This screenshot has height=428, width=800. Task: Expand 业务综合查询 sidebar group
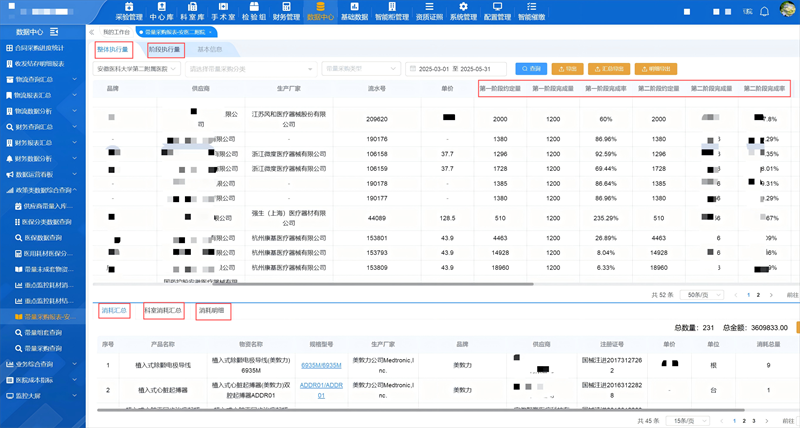tap(43, 364)
